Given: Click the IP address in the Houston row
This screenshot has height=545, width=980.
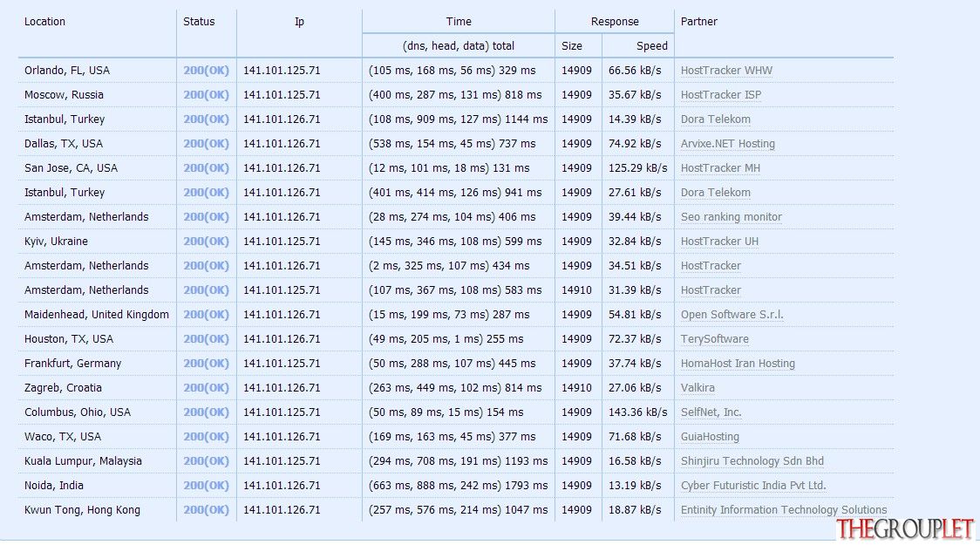Looking at the screenshot, I should [x=282, y=338].
